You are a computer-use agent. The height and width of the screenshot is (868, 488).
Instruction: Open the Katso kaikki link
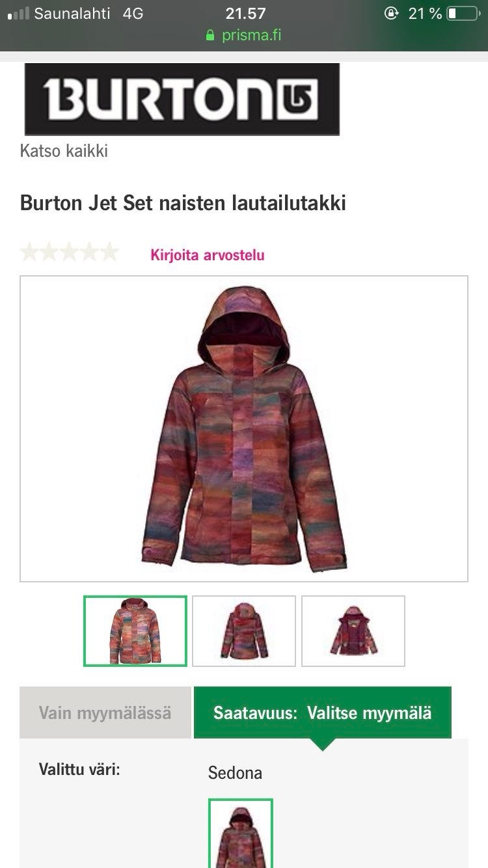tap(64, 151)
